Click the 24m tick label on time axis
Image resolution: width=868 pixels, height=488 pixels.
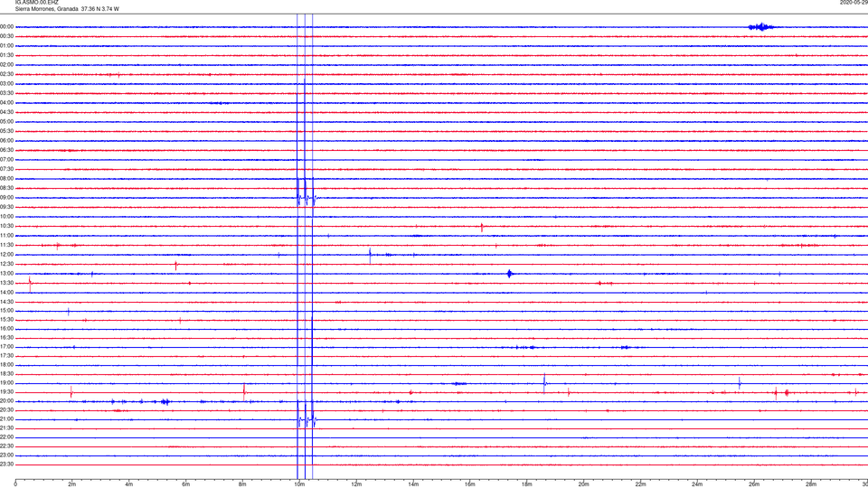pos(697,484)
